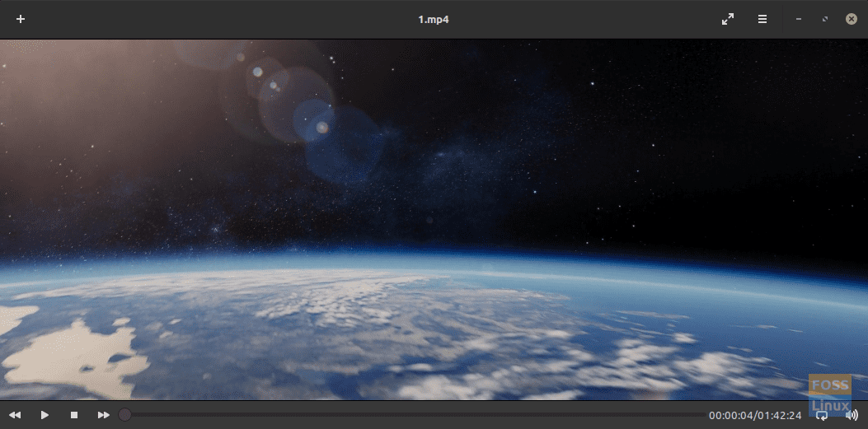Rewind using the double-left-arrow button
Image resolution: width=868 pixels, height=429 pixels.
(15, 415)
